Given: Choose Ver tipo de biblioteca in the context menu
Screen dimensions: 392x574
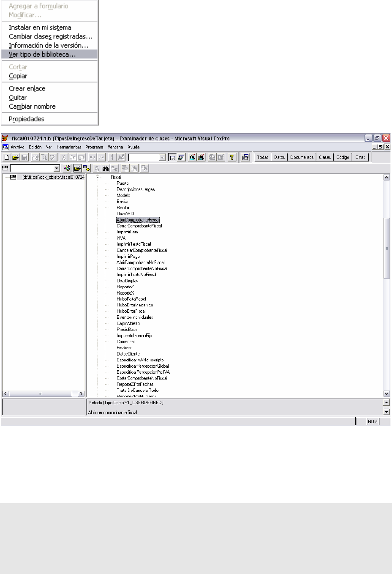Looking at the screenshot, I should [x=49, y=54].
